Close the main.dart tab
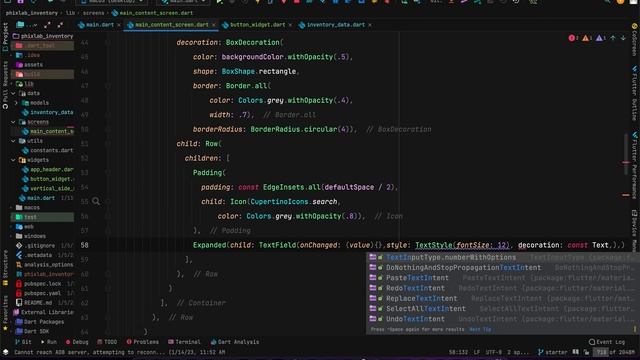 (x=119, y=25)
